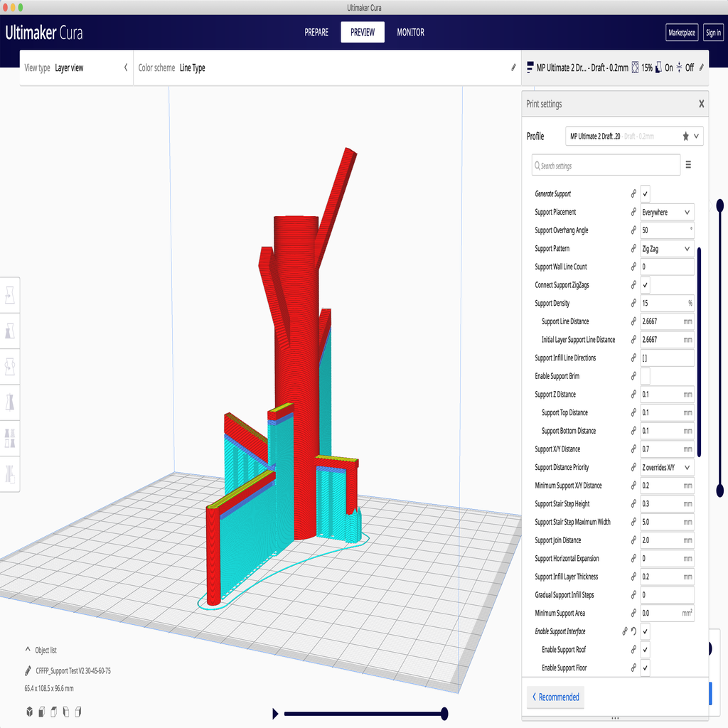Click the settings visibility hamburger menu icon
This screenshot has height=728, width=728.
688,165
